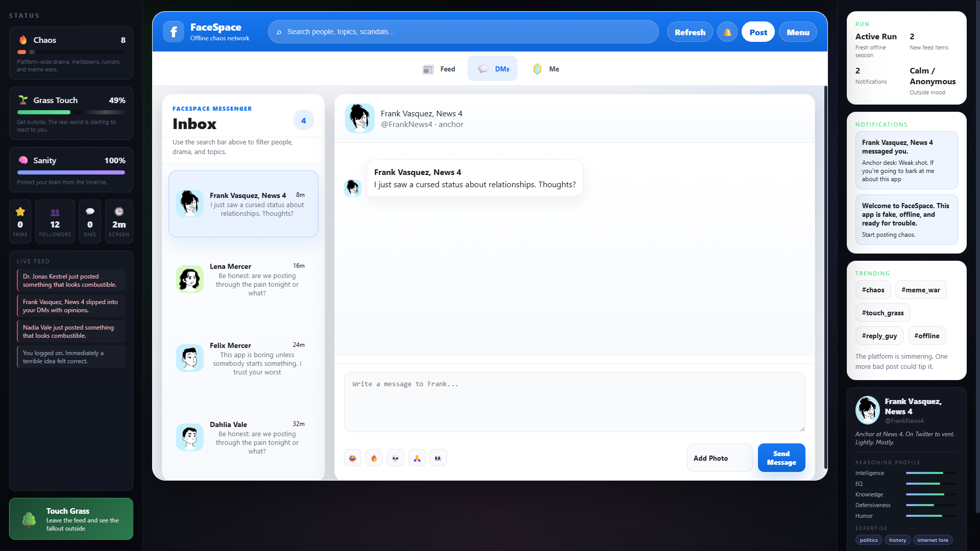Click the Sanity progress bar
The height and width of the screenshot is (551, 980).
pyautogui.click(x=71, y=172)
